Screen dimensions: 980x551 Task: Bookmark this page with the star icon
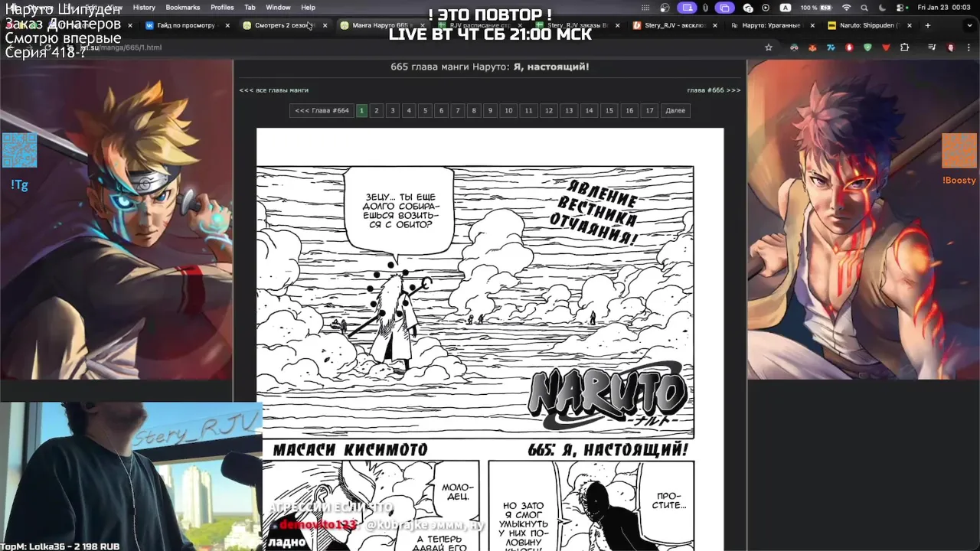769,47
